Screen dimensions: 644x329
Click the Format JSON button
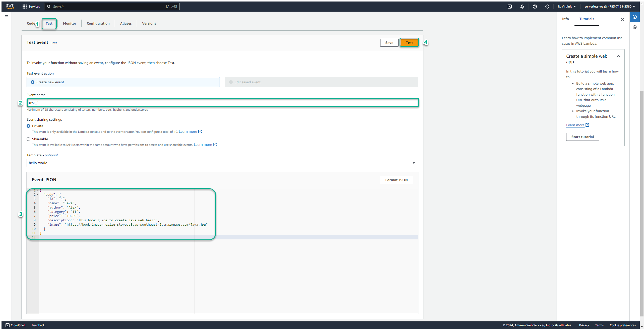pyautogui.click(x=396, y=180)
